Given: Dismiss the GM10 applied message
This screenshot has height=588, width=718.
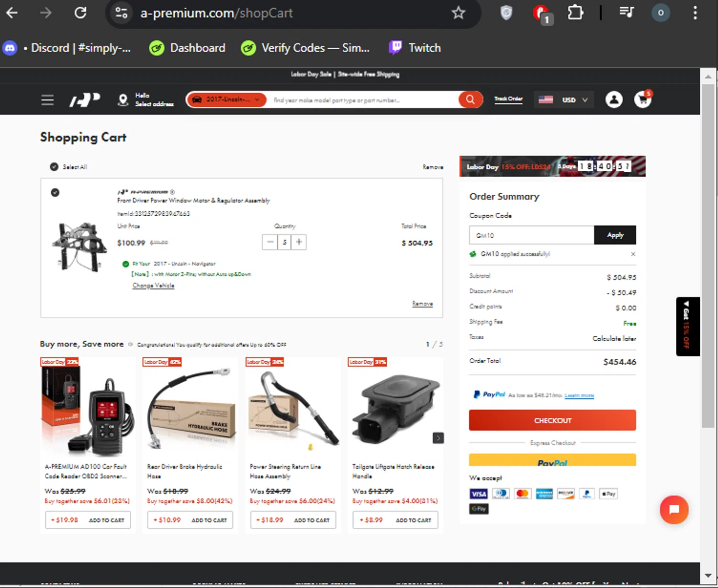Looking at the screenshot, I should click(x=633, y=254).
